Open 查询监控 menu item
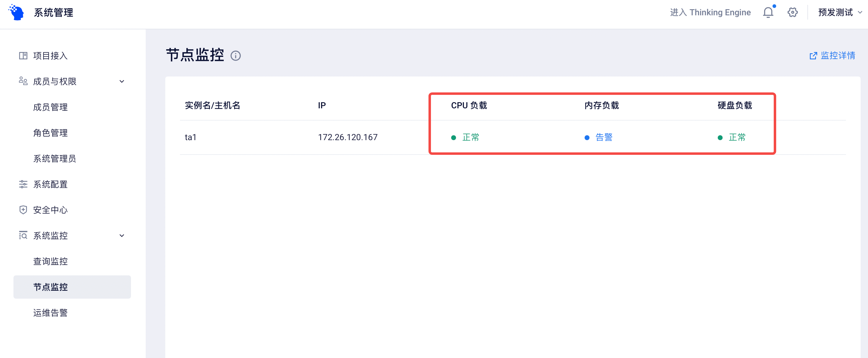The height and width of the screenshot is (358, 868). pos(51,261)
